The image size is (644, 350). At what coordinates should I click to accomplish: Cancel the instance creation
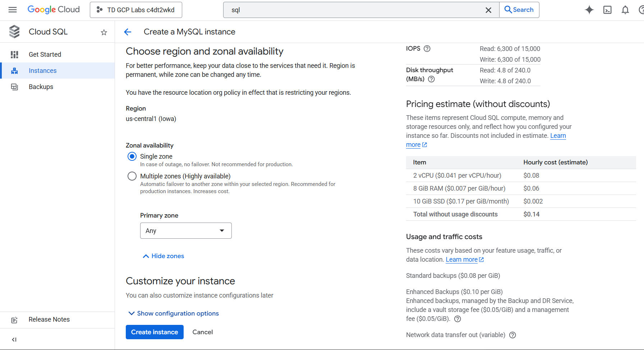pos(203,332)
